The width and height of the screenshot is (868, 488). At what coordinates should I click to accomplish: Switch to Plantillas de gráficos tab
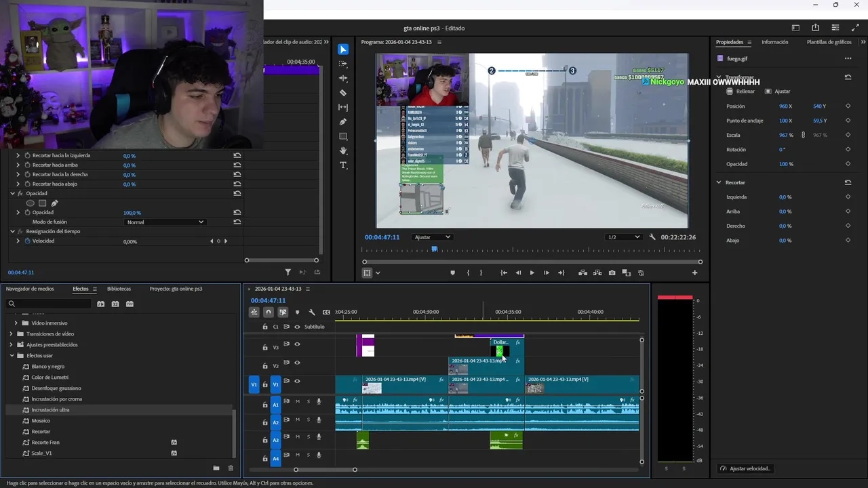tap(829, 42)
